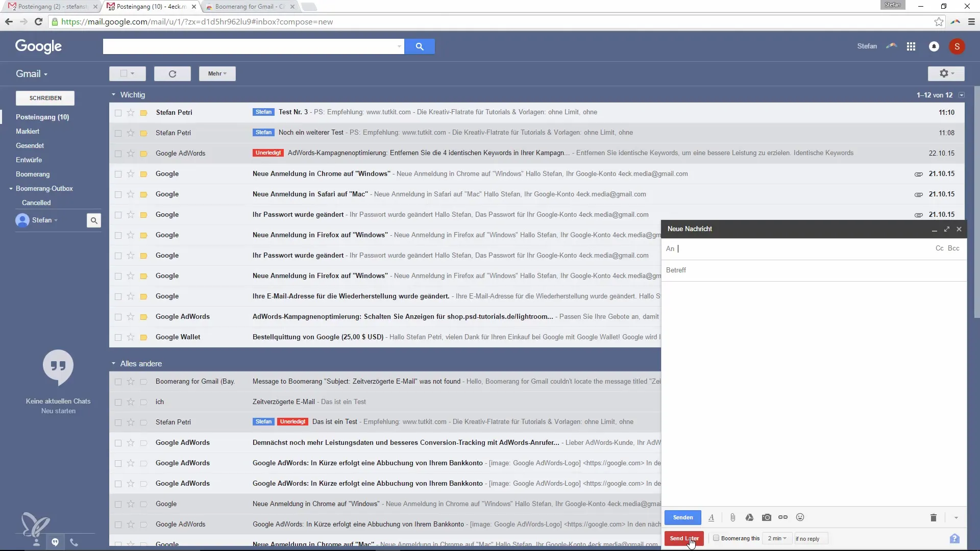Screen dimensions: 980x551
Task: Open the Gesendet folder
Action: pos(30,145)
